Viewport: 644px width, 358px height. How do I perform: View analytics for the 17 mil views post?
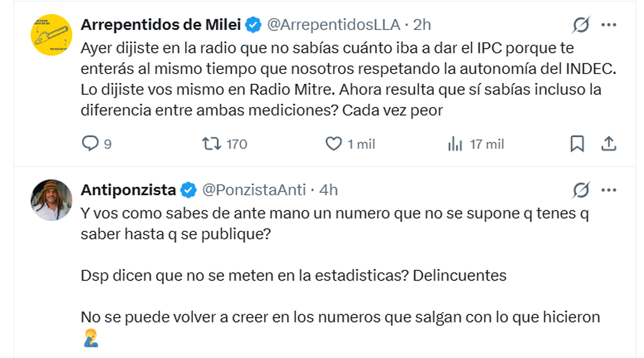[455, 144]
